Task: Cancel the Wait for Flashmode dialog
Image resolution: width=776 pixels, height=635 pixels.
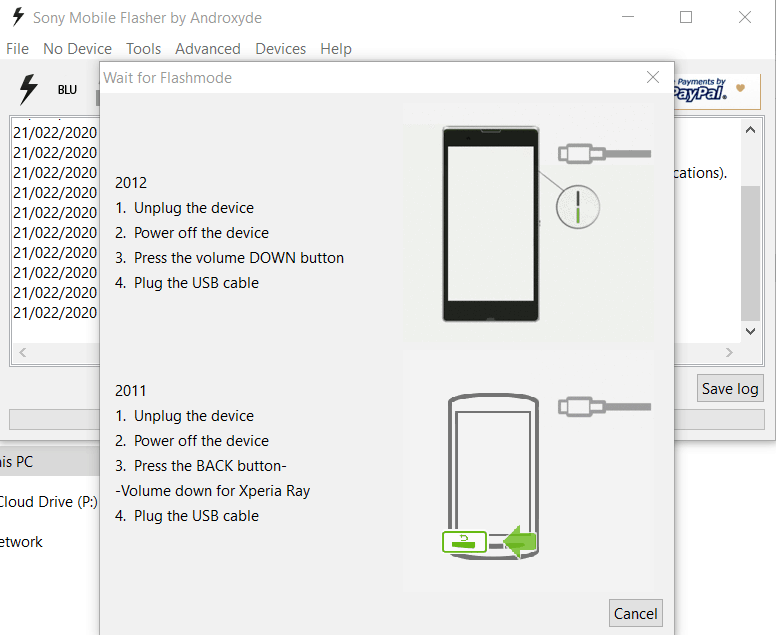Action: pos(635,614)
